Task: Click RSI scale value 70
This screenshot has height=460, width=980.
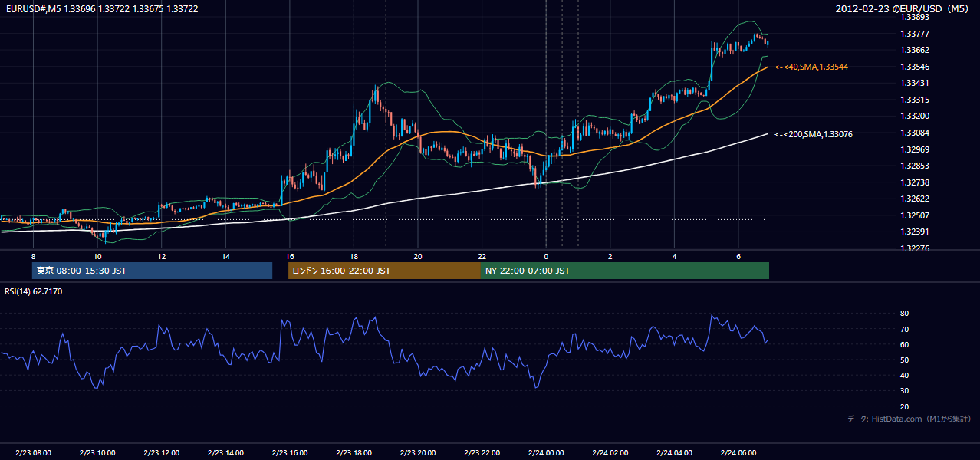Action: tap(904, 329)
